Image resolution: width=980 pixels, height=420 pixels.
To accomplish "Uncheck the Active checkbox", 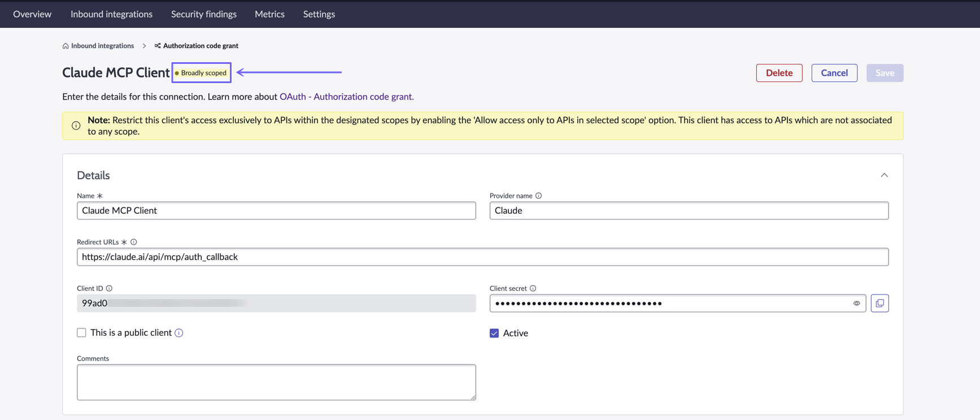I will pos(494,333).
